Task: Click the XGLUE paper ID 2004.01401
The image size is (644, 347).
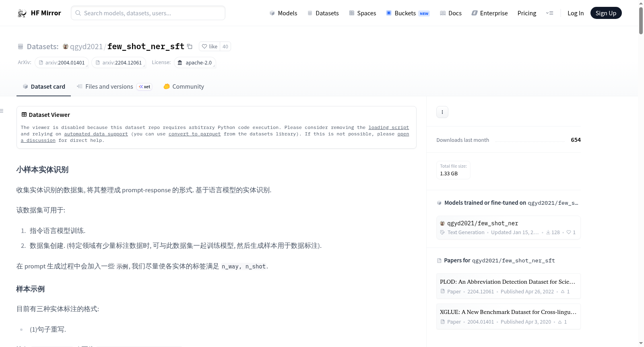Action: point(481,322)
